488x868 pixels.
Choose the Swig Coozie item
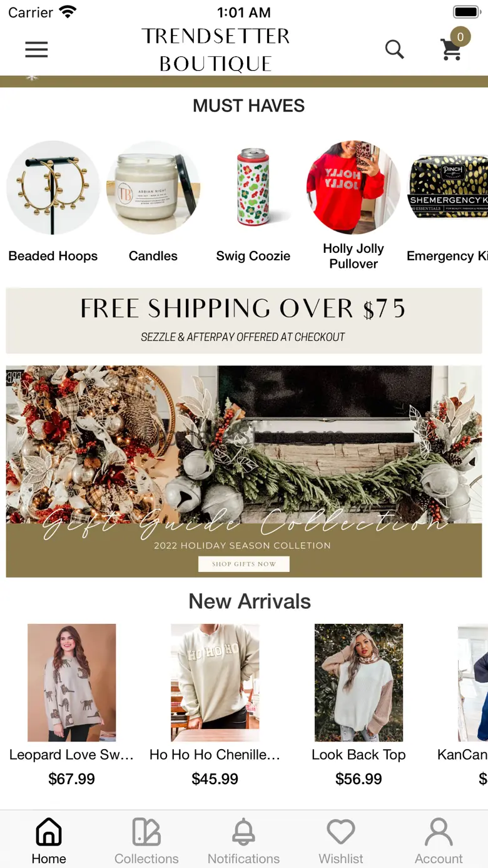tap(253, 188)
